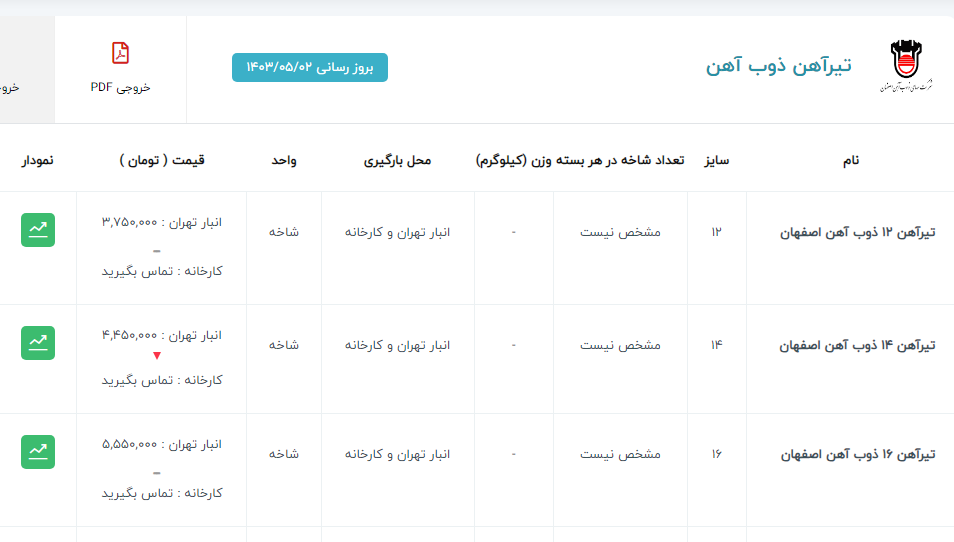This screenshot has width=954, height=542.
Task: Click the red price decrease arrow
Action: click(x=156, y=356)
